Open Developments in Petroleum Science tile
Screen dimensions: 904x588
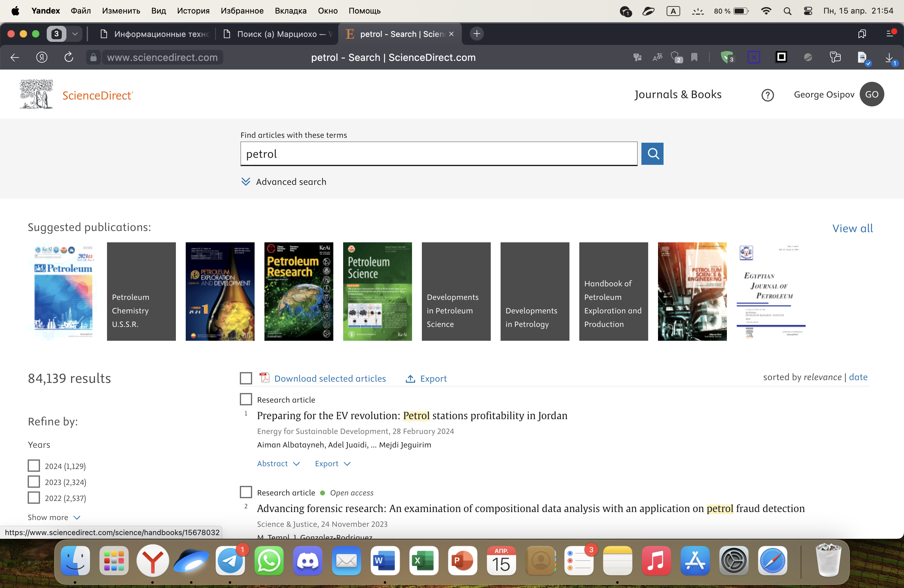[x=456, y=291]
